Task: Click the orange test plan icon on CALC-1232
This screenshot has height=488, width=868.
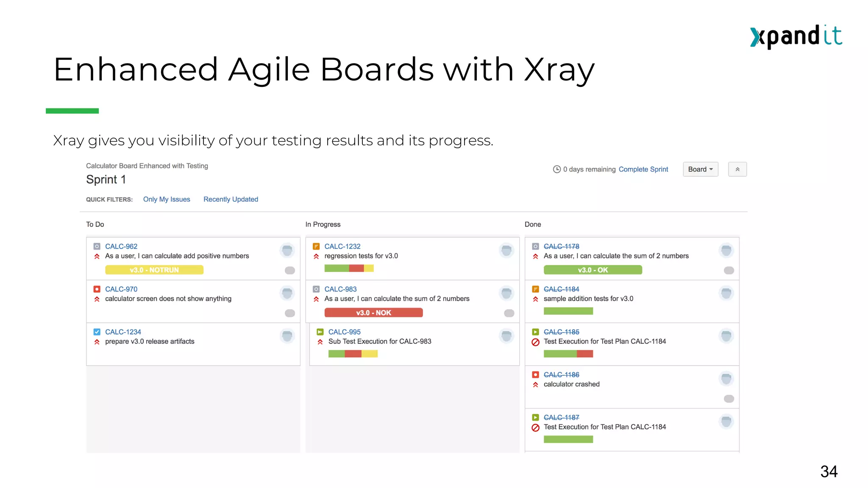Action: pyautogui.click(x=316, y=247)
